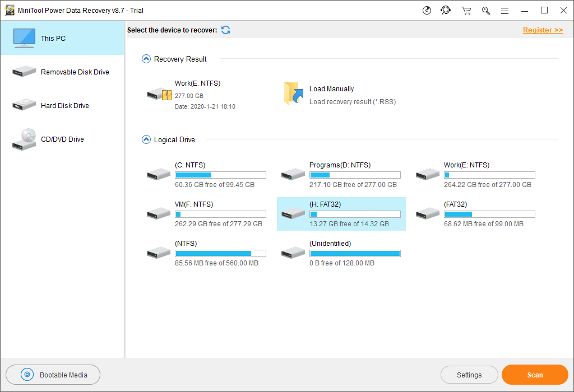Screen dimensions: 574x392
Task: Select the (C: NTFS) logical drive
Action: [x=206, y=175]
